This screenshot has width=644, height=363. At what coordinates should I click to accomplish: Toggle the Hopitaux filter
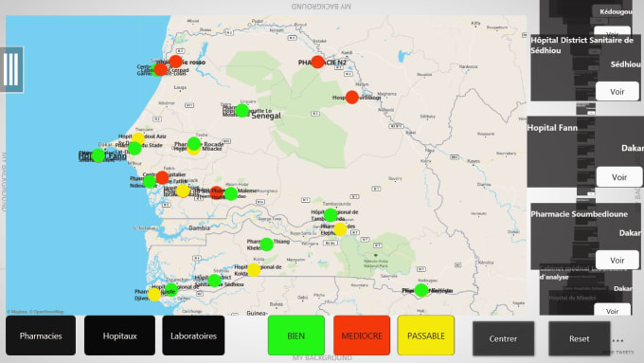coord(119,336)
